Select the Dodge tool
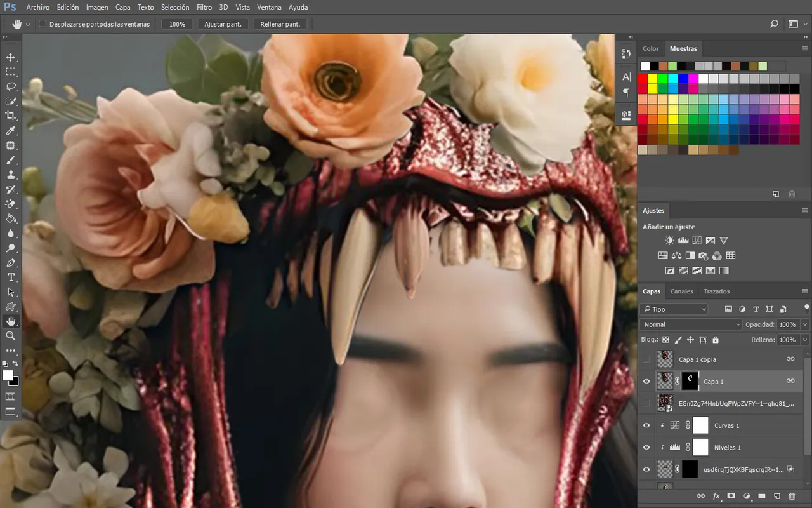Image resolution: width=812 pixels, height=508 pixels. pyautogui.click(x=11, y=248)
